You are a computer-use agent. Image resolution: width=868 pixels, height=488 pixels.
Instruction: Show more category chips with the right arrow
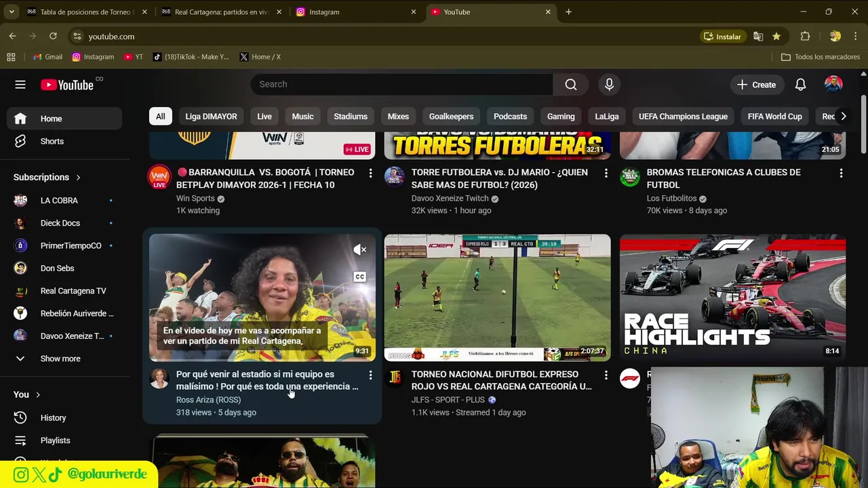(843, 117)
